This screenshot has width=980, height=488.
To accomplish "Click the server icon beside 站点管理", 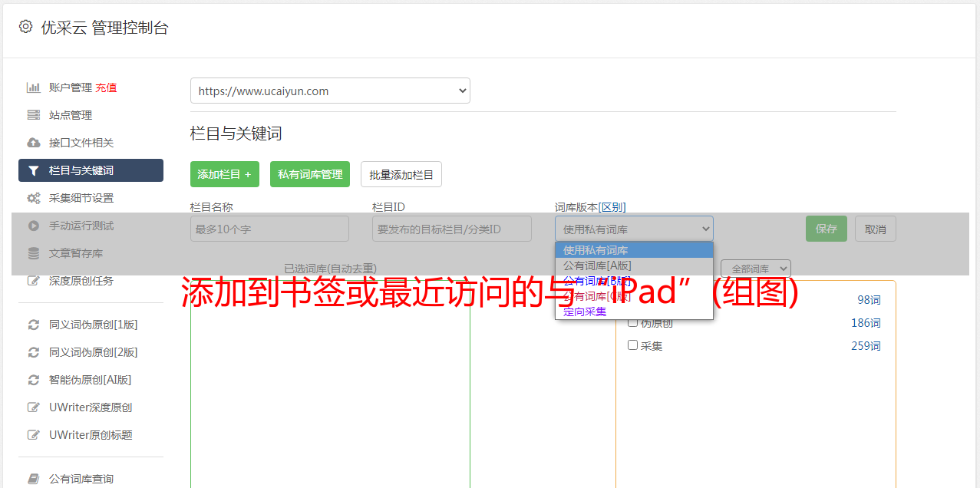I will [x=33, y=115].
